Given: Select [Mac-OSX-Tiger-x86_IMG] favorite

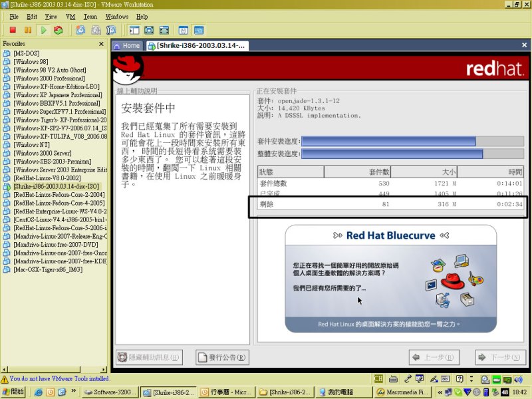Looking at the screenshot, I should (48, 270).
